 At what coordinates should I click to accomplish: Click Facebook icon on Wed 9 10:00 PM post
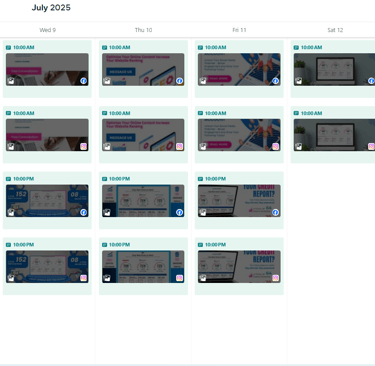[x=83, y=212]
